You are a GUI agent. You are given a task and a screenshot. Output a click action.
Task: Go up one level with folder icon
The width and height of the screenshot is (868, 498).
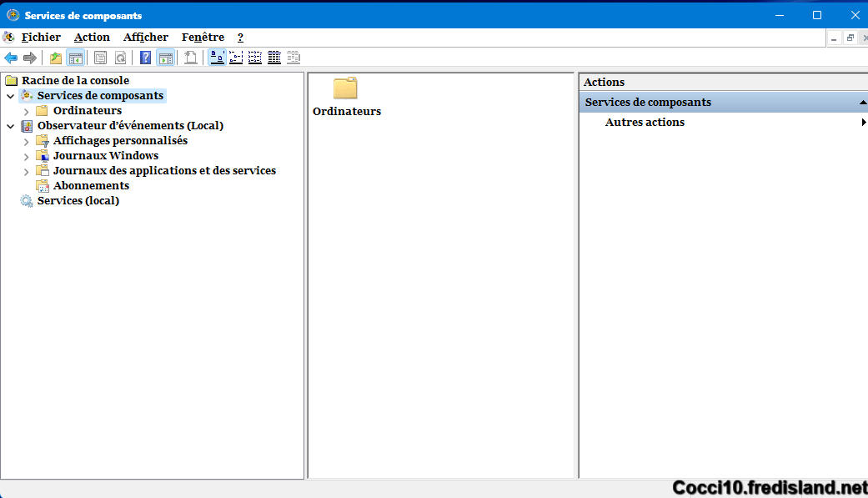(x=55, y=58)
